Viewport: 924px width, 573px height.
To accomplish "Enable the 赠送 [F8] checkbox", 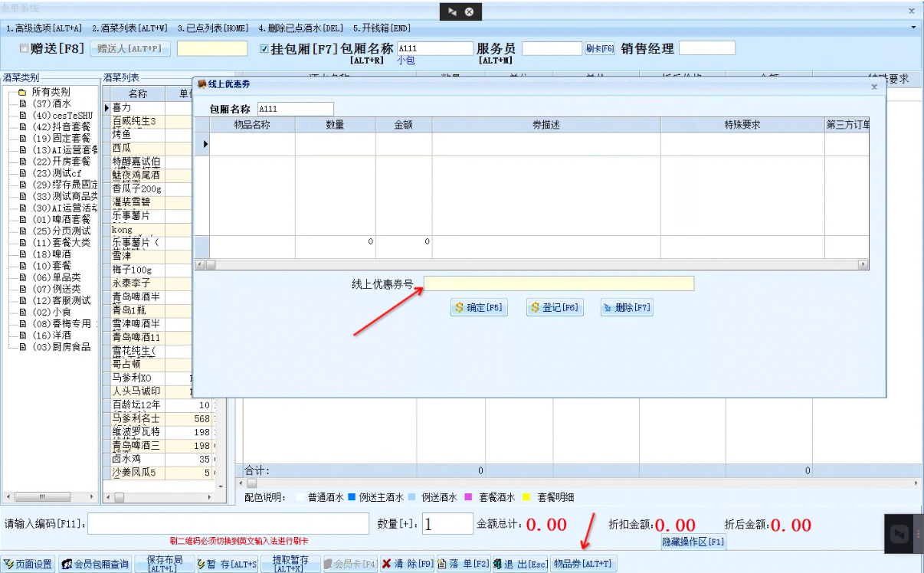I will 22,47.
